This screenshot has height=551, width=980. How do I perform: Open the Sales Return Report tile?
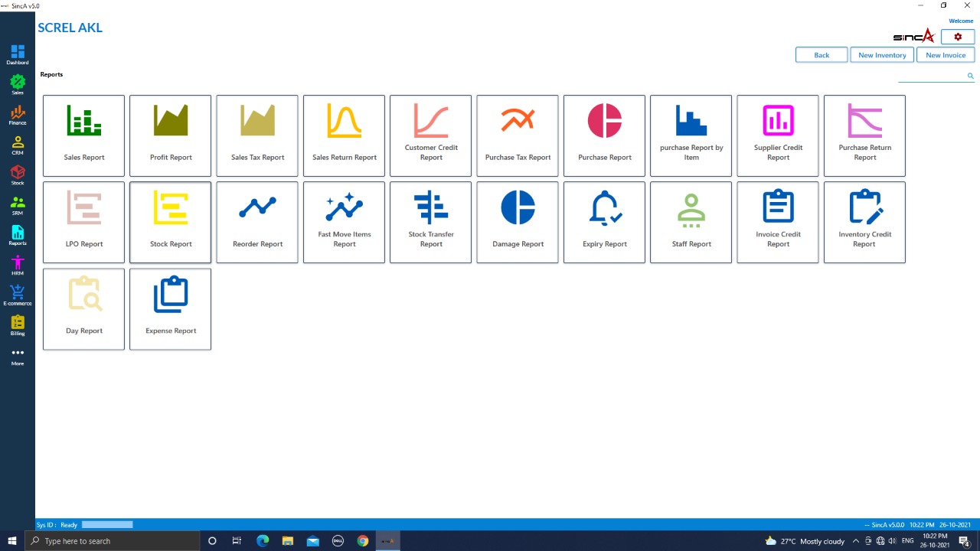(344, 135)
